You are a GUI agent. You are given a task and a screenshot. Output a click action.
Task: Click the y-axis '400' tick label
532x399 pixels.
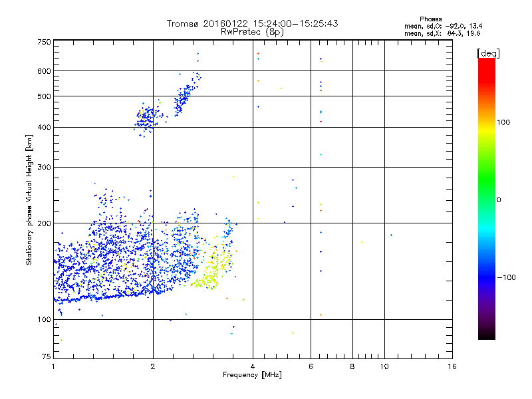point(44,128)
